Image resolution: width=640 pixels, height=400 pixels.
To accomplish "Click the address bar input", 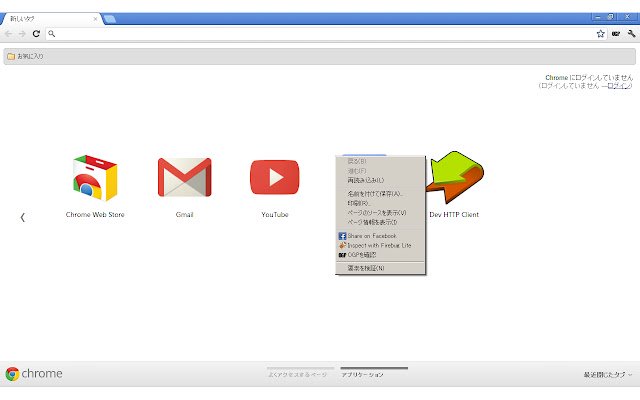I will click(x=324, y=34).
